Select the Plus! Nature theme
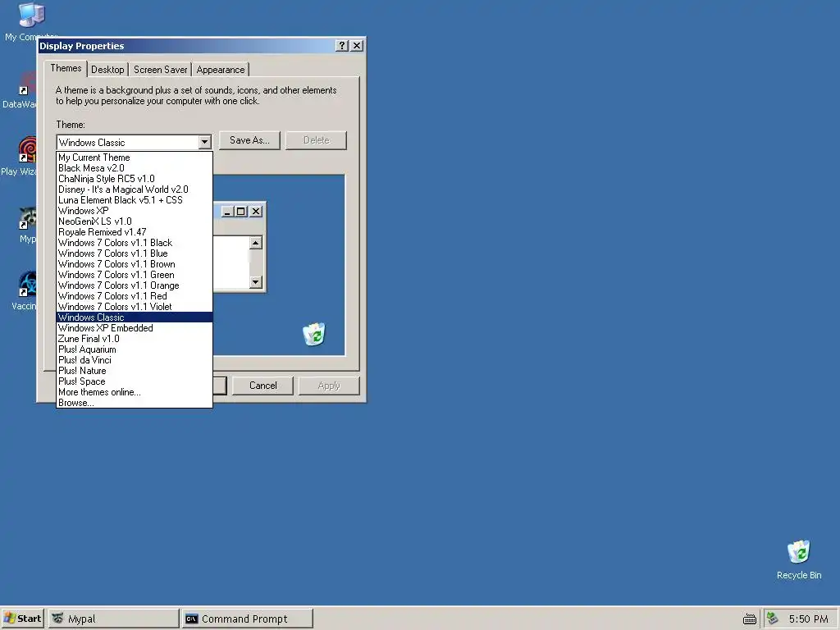The width and height of the screenshot is (840, 630). tap(135, 371)
